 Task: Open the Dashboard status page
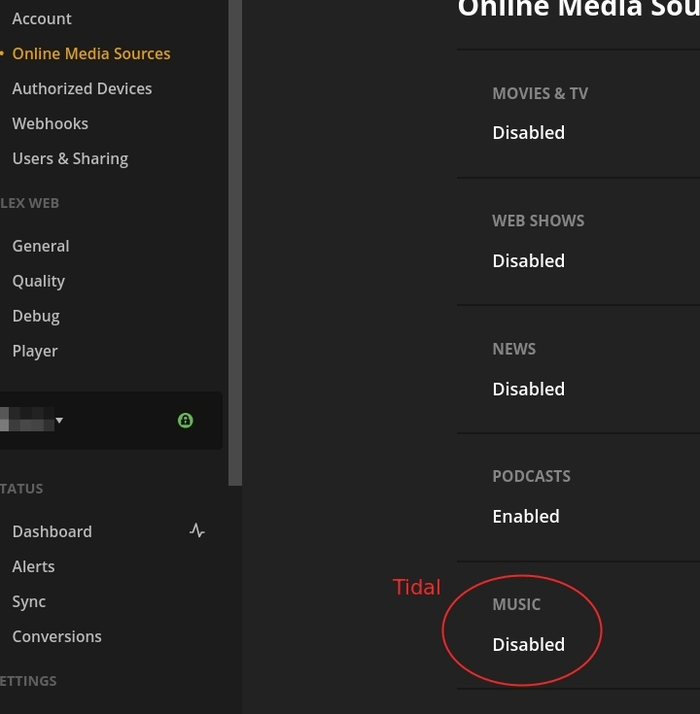(x=52, y=532)
